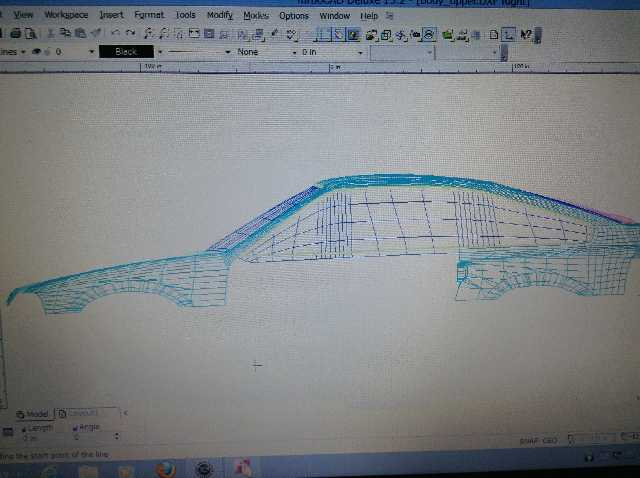Image resolution: width=640 pixels, height=478 pixels.
Task: Open Firefox from the Windows taskbar
Action: (166, 469)
